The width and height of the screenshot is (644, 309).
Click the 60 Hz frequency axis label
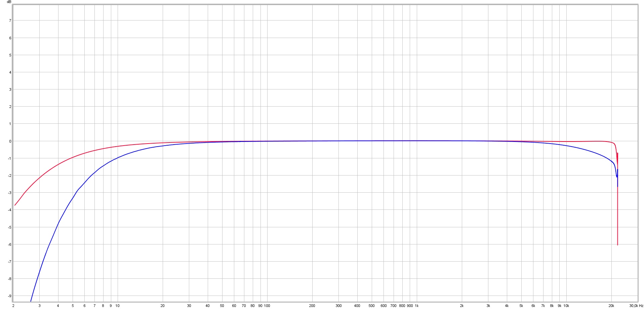point(234,306)
